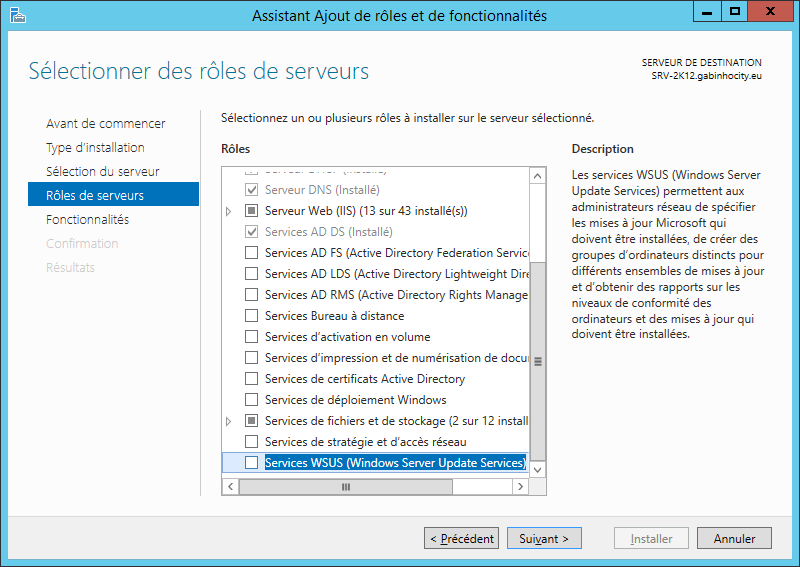The height and width of the screenshot is (567, 800).
Task: Click the vertical scrollbar thumb in roles list
Action: [x=537, y=361]
